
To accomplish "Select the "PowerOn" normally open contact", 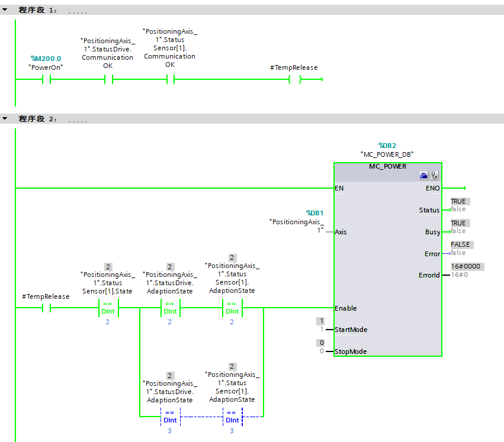I will 46,80.
